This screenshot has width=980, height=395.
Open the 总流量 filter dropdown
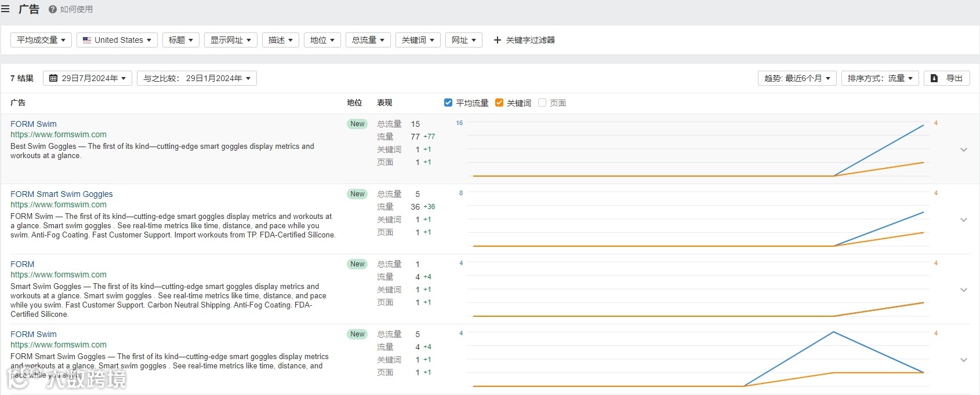coord(368,40)
